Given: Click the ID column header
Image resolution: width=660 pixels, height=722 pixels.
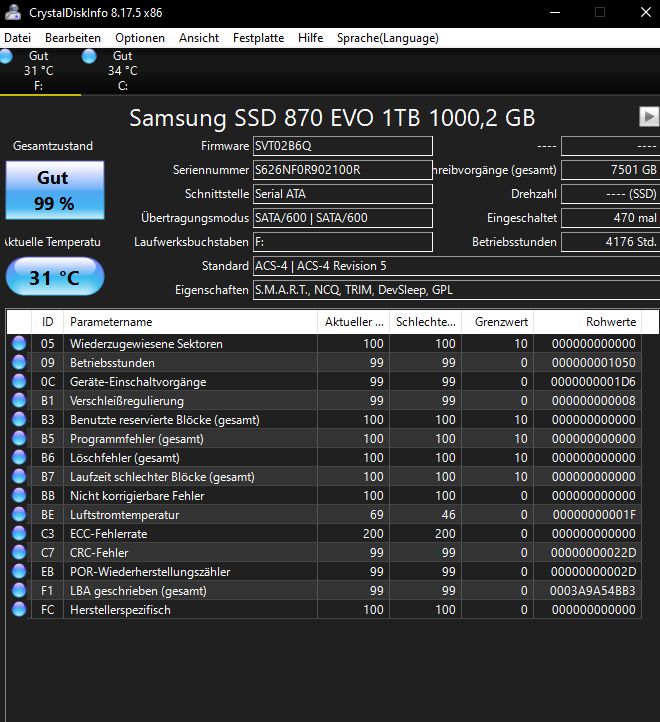Looking at the screenshot, I should [x=47, y=322].
